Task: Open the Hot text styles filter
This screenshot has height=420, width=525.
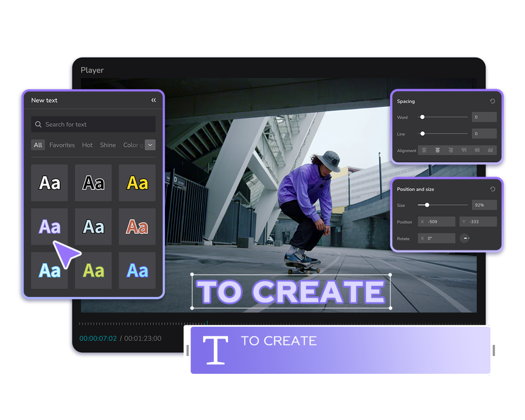Action: pos(87,145)
